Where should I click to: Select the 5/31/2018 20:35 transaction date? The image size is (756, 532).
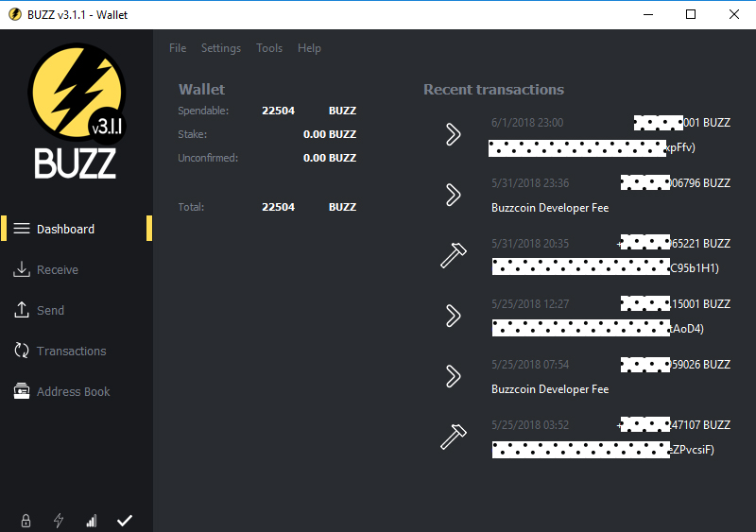point(530,244)
